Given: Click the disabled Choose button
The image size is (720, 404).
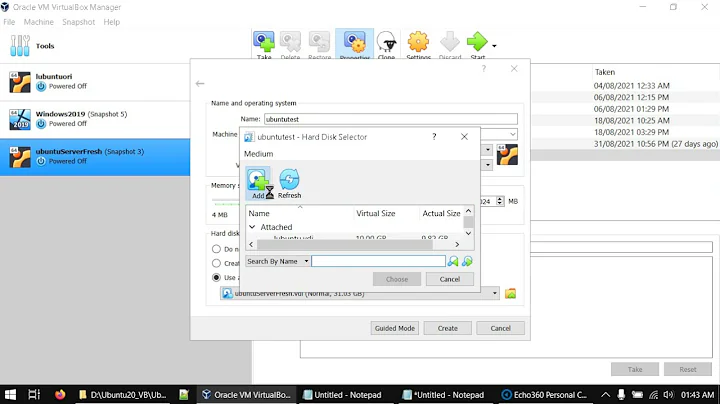Looking at the screenshot, I should [397, 279].
